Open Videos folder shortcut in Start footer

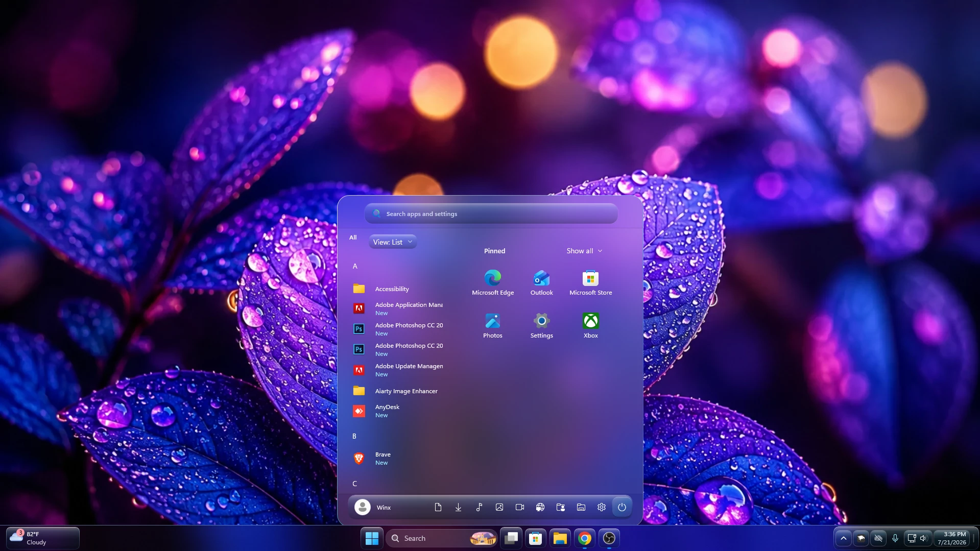[x=519, y=507]
